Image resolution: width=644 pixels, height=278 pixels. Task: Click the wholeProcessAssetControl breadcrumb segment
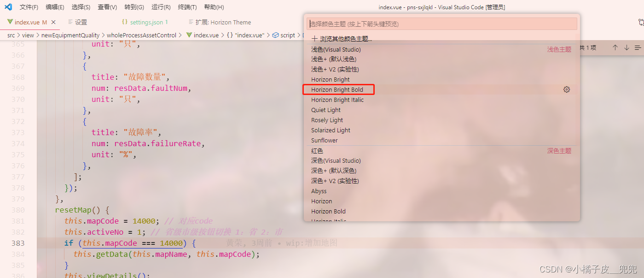coord(141,35)
